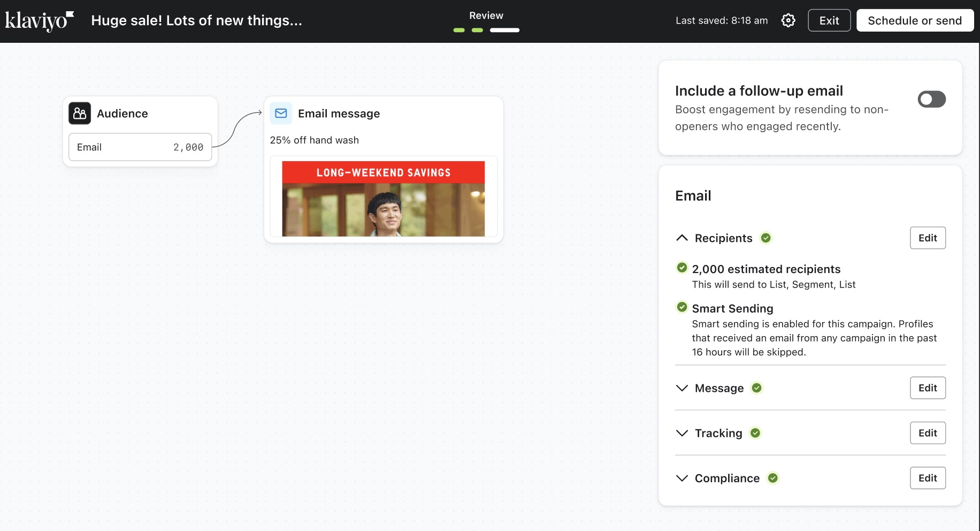Click the Email message envelope icon

point(281,113)
